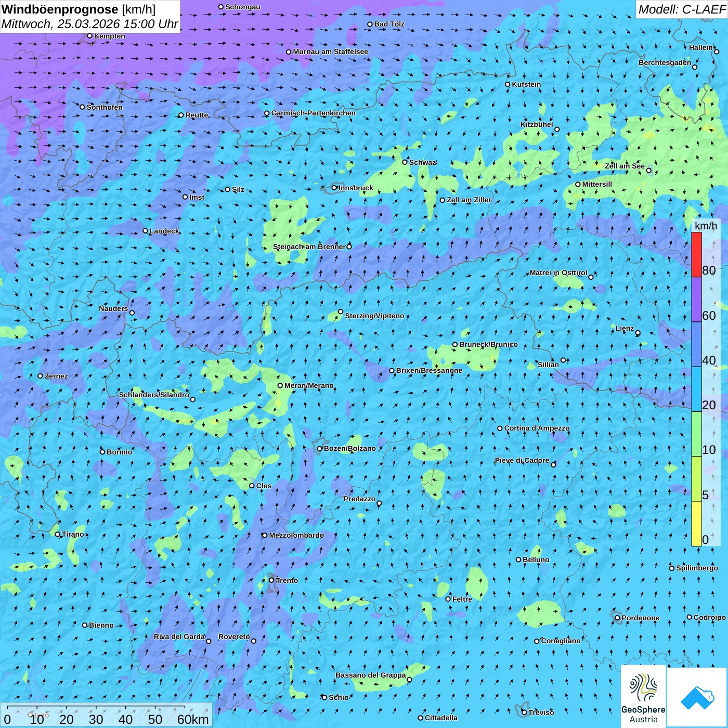Click the Schongau label
Viewport: 728px width, 728px height.
tap(243, 7)
